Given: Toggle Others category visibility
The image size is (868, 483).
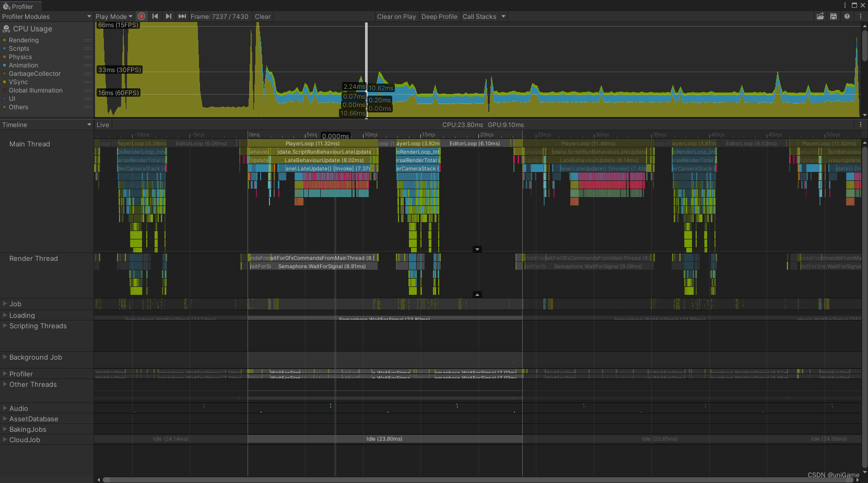Looking at the screenshot, I should tap(5, 107).
